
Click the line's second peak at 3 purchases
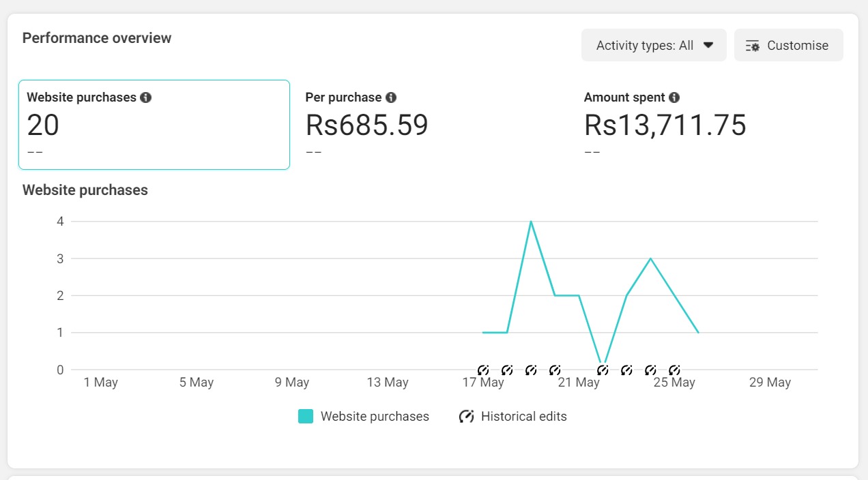point(650,258)
